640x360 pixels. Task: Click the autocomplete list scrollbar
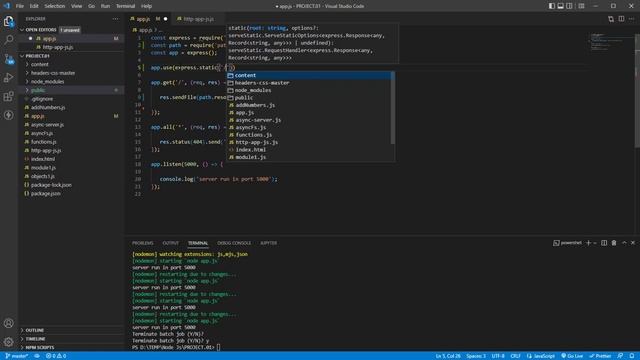[393, 108]
